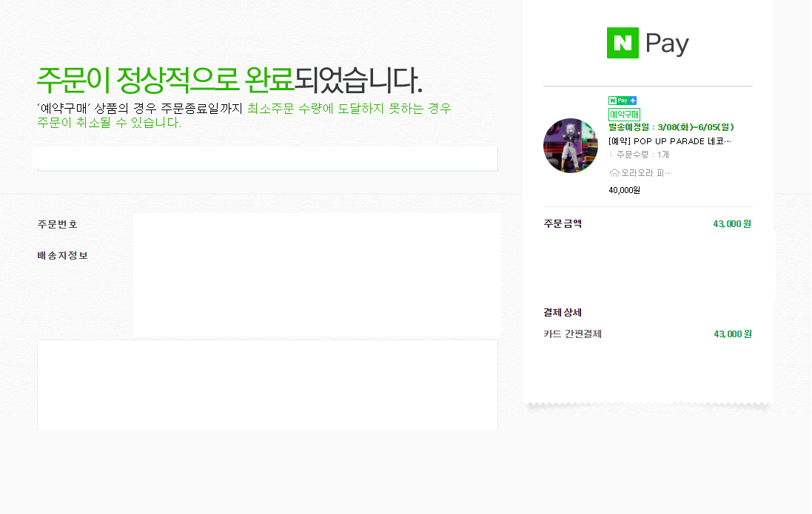Click the 주문수량 : 1개 text
Image resolution: width=812 pixels, height=514 pixels.
coord(642,155)
